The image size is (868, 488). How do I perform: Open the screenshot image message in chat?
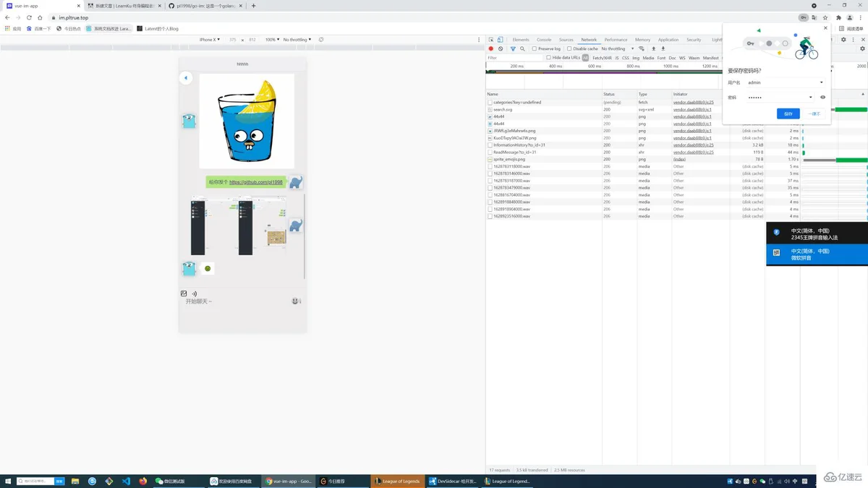coord(238,226)
